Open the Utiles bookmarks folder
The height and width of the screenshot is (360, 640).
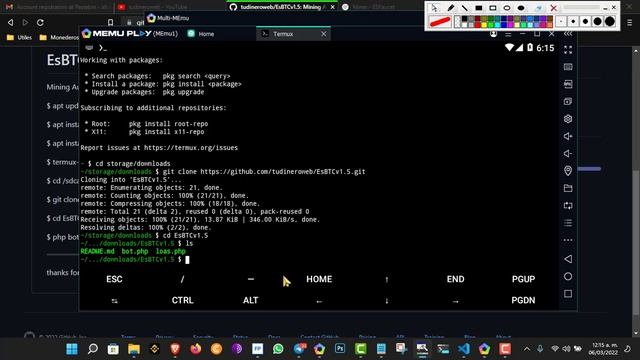pos(20,38)
